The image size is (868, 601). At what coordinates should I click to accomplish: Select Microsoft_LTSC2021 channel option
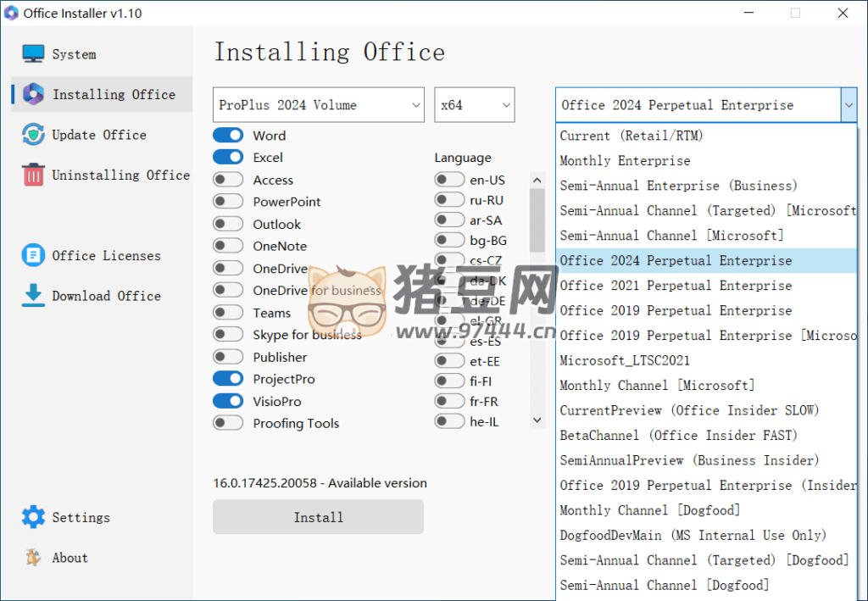pyautogui.click(x=706, y=361)
